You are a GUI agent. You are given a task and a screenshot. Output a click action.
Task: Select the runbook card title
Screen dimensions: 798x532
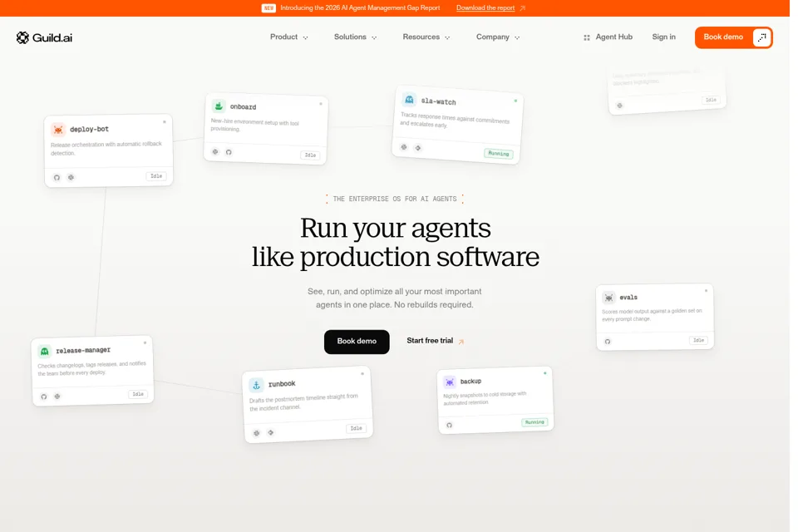click(282, 384)
